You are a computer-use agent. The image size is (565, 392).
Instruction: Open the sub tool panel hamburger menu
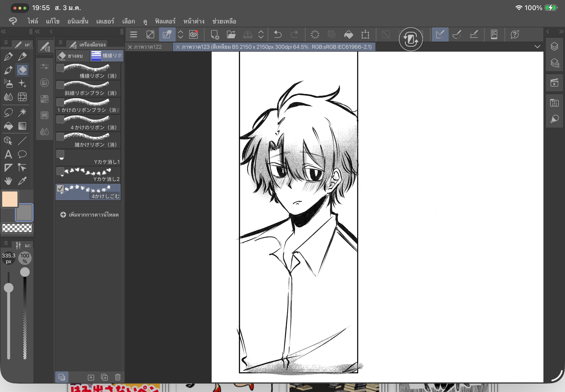60,43
